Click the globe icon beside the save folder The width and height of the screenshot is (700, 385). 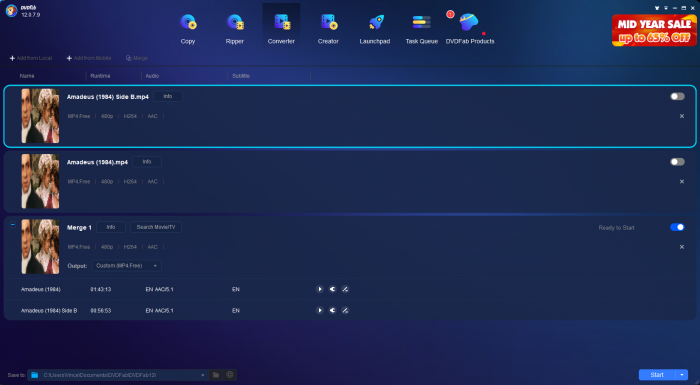point(230,375)
